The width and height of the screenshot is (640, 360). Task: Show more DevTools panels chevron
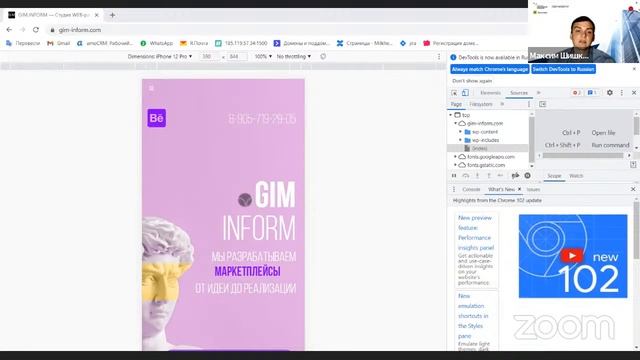538,93
